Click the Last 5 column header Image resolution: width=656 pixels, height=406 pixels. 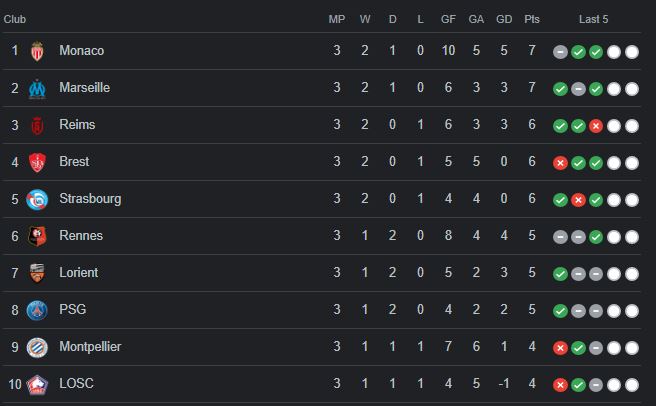pyautogui.click(x=593, y=19)
